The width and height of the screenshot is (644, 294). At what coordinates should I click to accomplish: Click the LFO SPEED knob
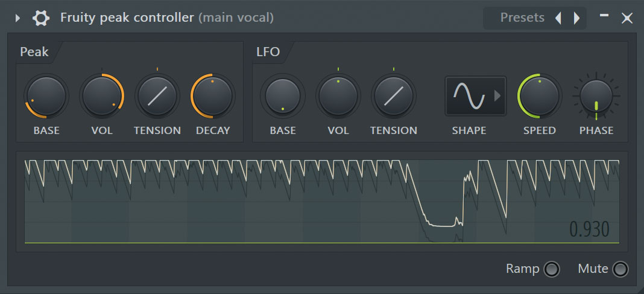point(539,96)
